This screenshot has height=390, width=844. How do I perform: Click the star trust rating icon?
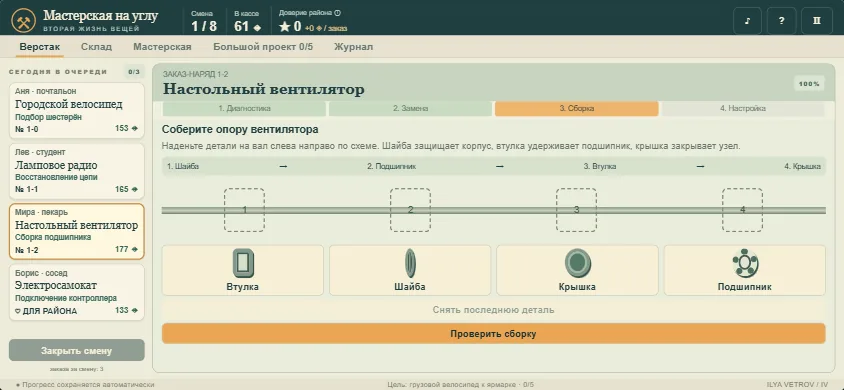pos(285,26)
